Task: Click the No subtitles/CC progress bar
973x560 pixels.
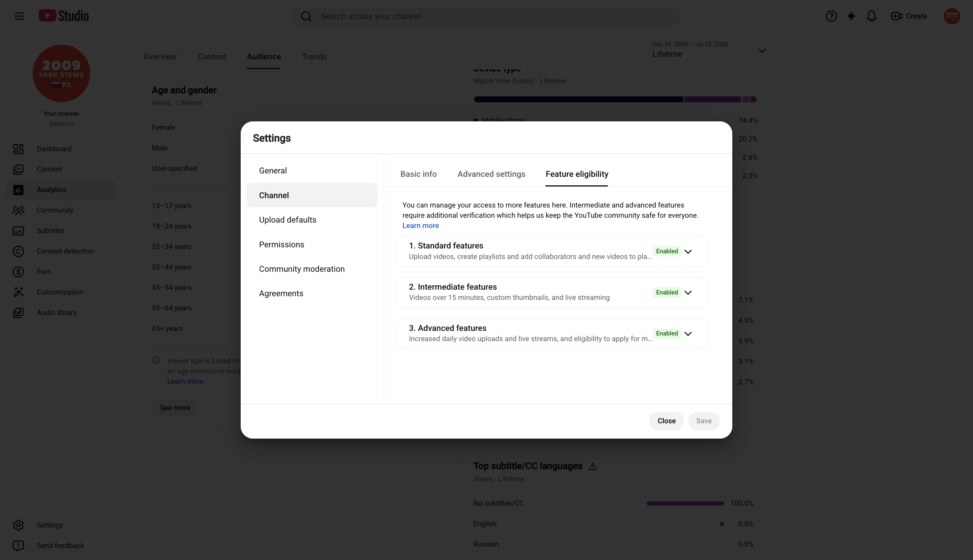Action: click(x=685, y=503)
